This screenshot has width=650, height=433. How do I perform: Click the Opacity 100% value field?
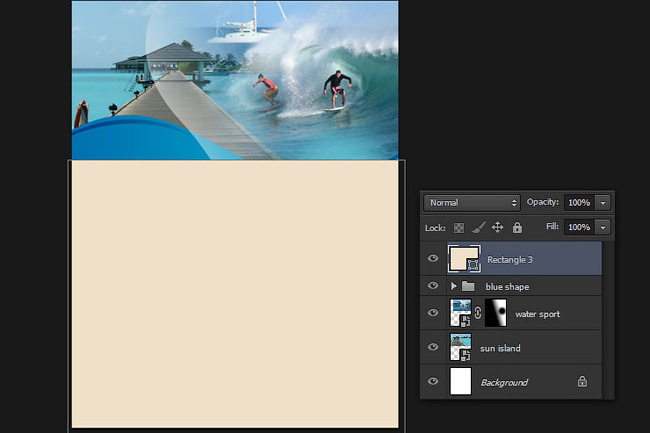click(x=579, y=203)
